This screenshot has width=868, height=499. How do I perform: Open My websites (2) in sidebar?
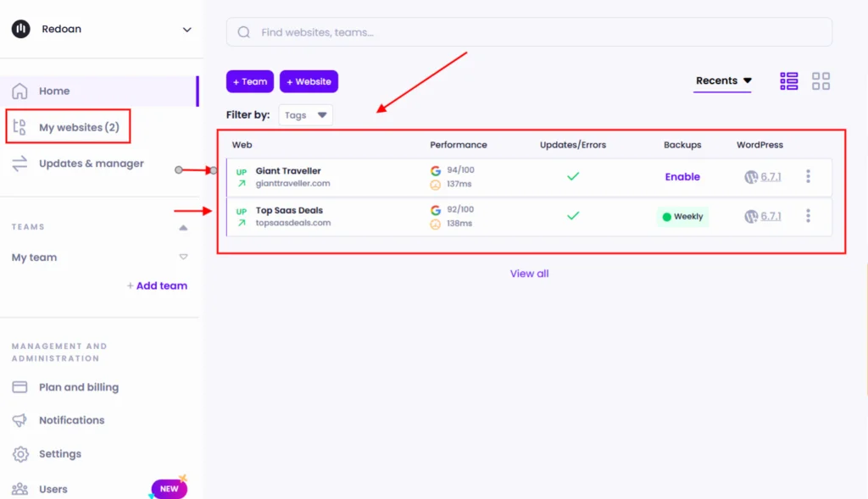78,128
